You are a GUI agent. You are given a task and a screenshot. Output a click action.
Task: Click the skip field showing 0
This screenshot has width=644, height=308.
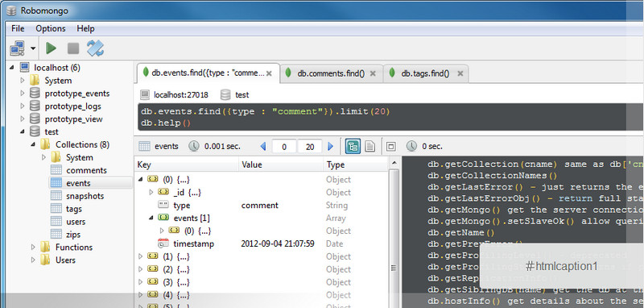click(x=284, y=147)
